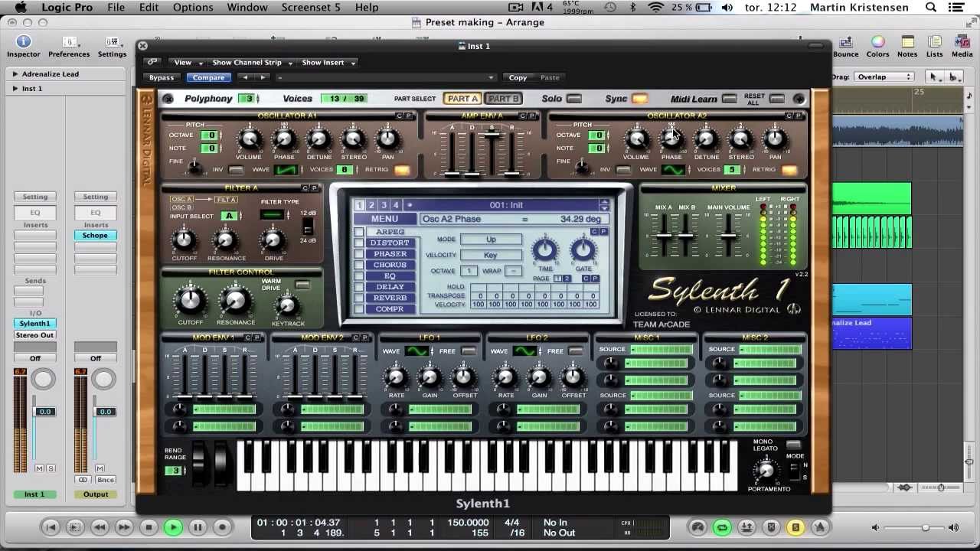
Task: Toggle the green Cycle mode button
Action: 722,527
